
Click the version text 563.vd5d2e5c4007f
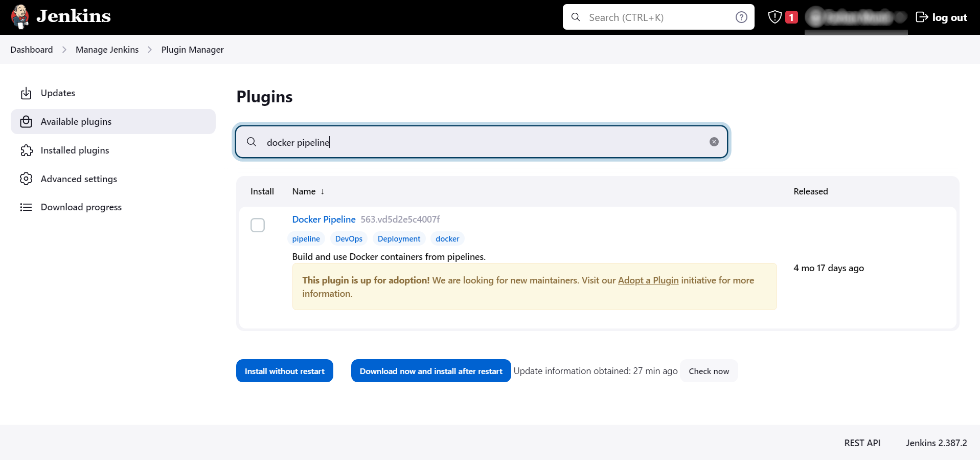[x=400, y=220]
